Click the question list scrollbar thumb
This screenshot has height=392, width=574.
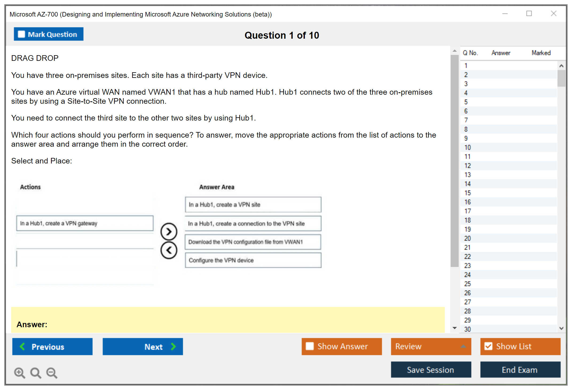(561, 78)
